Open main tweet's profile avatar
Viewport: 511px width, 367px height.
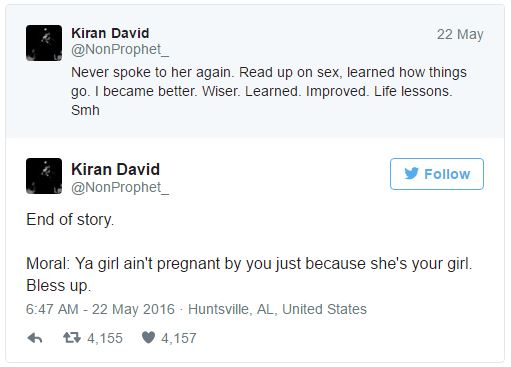44,176
